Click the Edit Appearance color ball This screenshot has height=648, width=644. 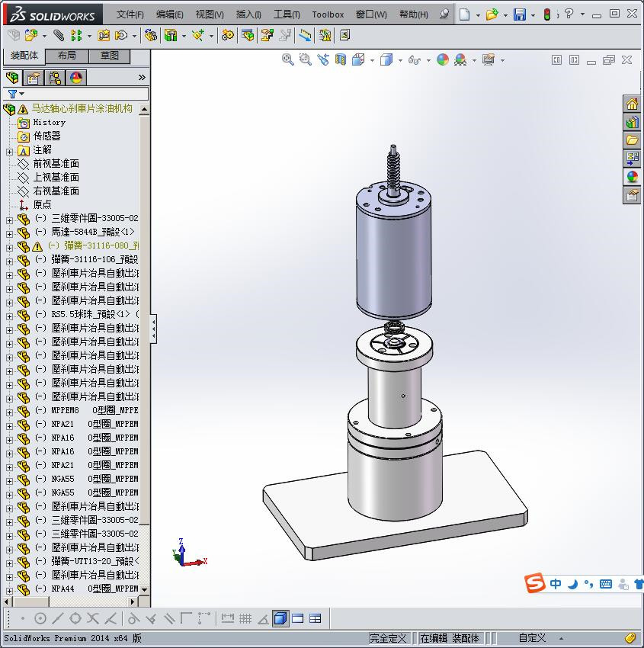point(442,60)
